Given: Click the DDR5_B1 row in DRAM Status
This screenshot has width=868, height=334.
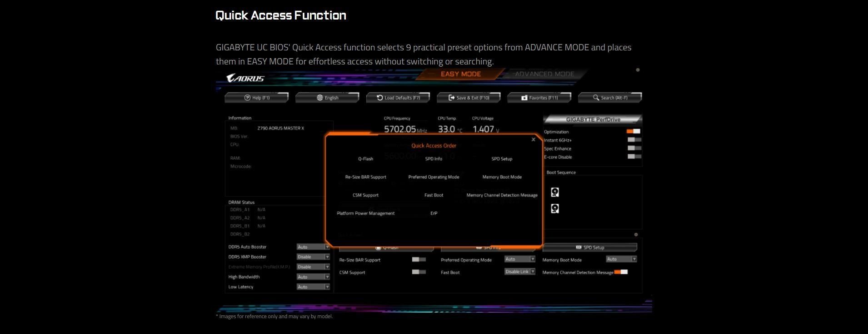Looking at the screenshot, I should tap(248, 226).
